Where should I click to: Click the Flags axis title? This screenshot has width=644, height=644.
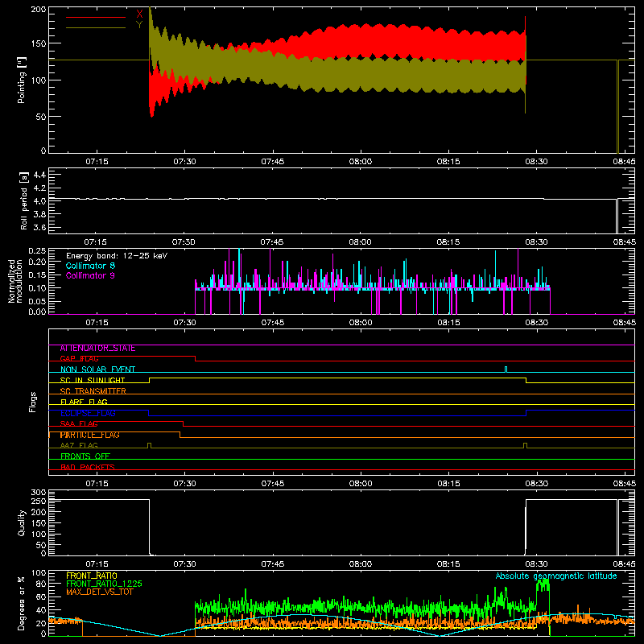tap(32, 402)
